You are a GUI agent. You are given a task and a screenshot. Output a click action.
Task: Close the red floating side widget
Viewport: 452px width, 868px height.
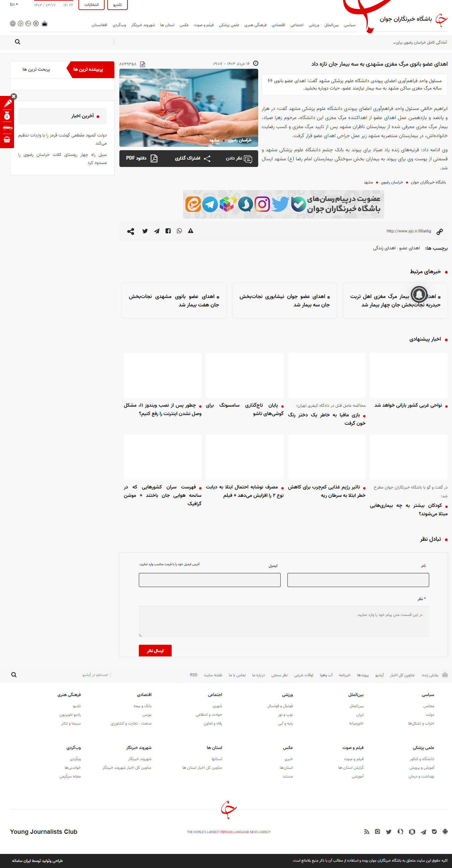[x=14, y=96]
